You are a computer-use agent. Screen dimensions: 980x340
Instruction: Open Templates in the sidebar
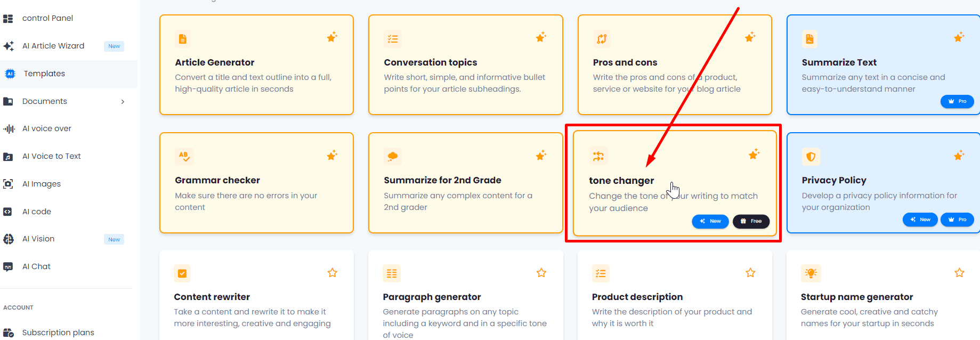pos(44,74)
